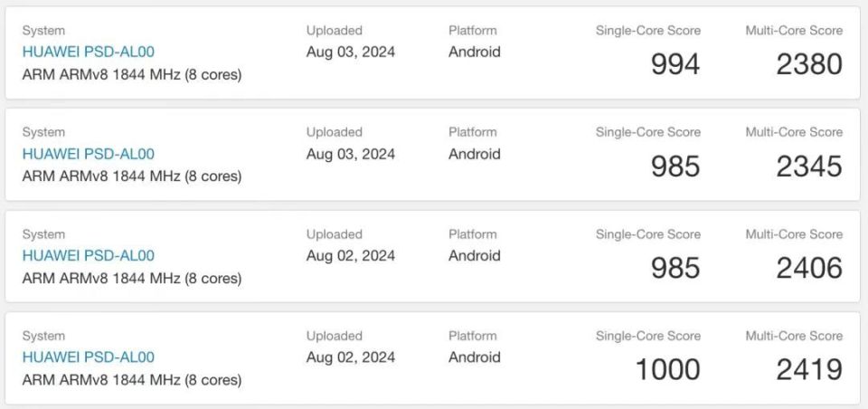The image size is (868, 409).
Task: Click Android platform text in the 2406 result
Action: coord(475,256)
